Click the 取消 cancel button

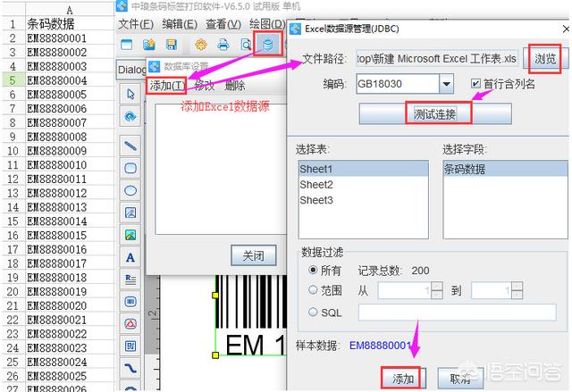(x=460, y=379)
